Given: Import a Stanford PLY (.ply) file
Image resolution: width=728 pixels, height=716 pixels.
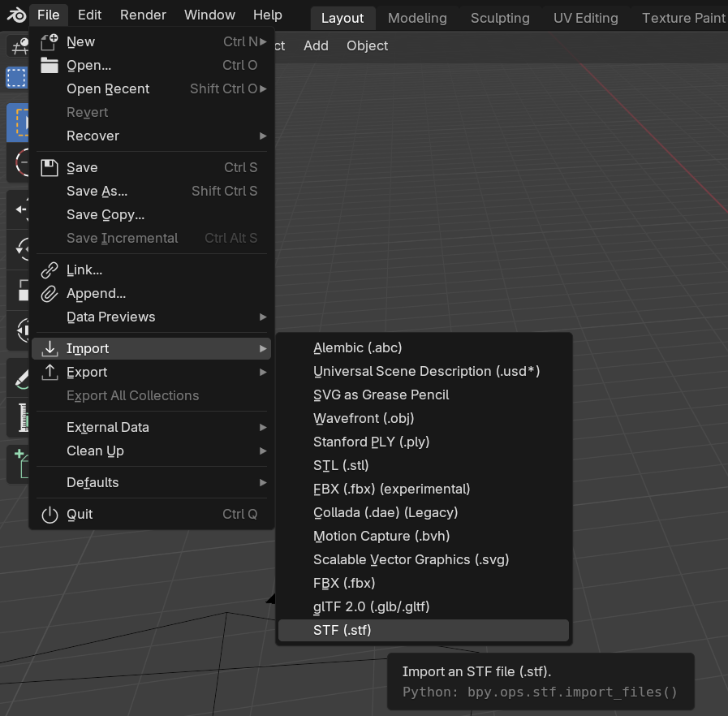Looking at the screenshot, I should click(424, 442).
